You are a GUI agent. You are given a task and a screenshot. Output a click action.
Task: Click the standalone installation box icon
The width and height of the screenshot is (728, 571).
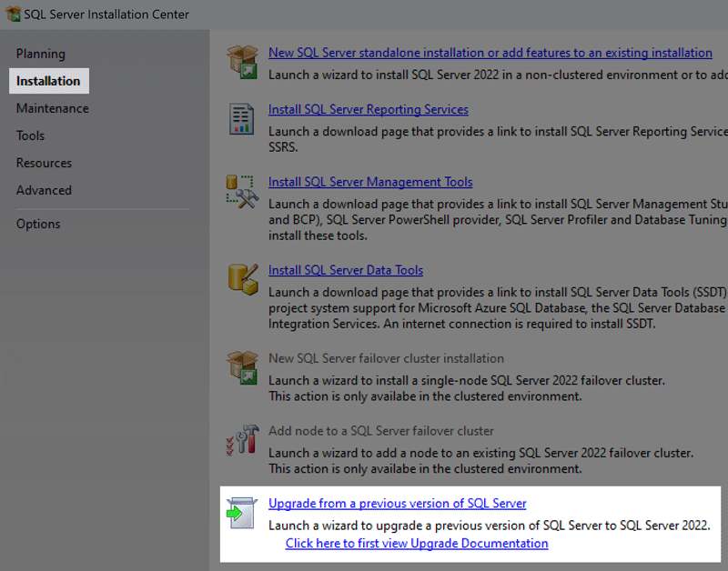point(242,62)
